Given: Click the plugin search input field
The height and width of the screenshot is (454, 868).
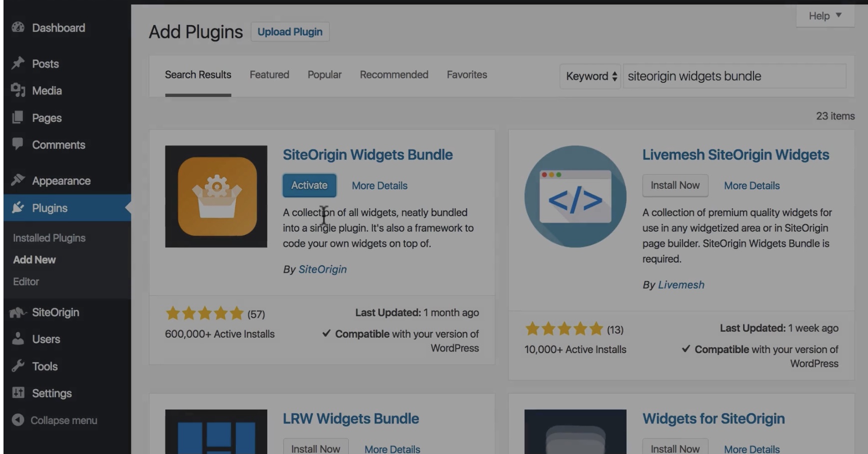Looking at the screenshot, I should click(735, 76).
